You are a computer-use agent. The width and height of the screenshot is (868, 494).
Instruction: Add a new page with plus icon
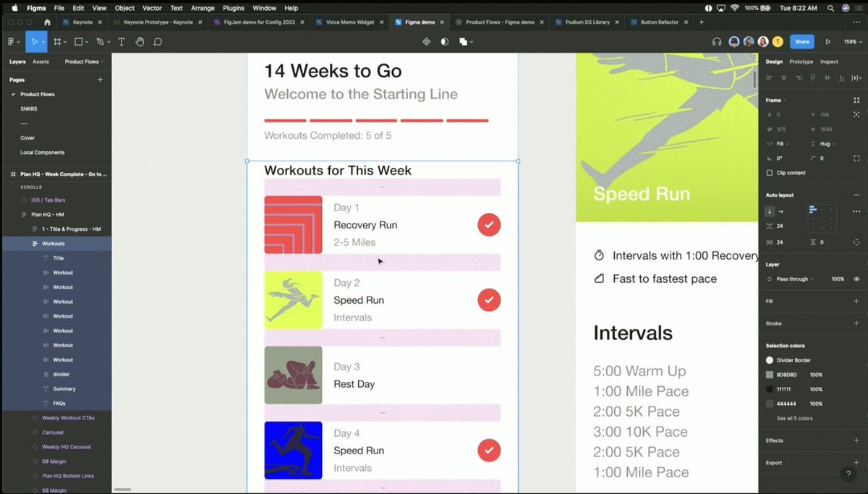100,80
